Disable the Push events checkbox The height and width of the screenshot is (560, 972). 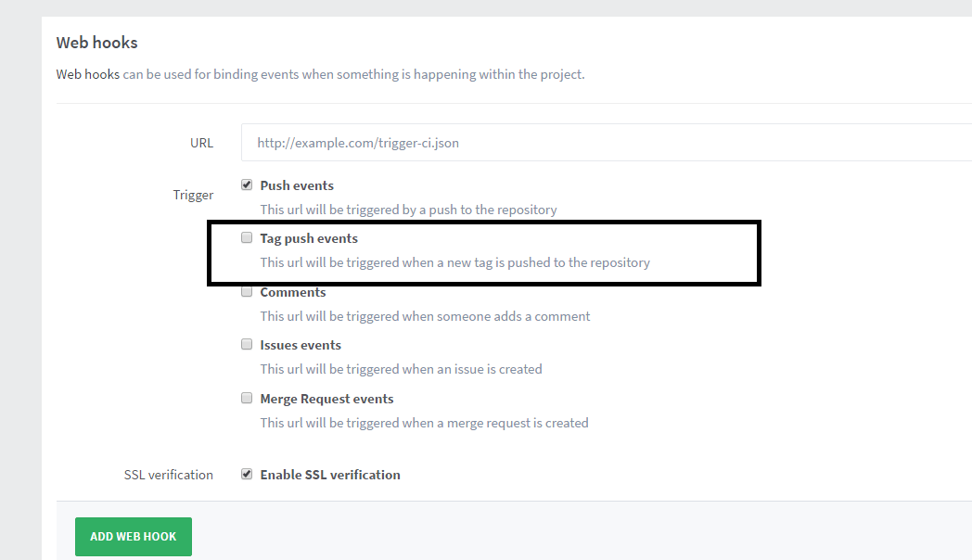pyautogui.click(x=247, y=184)
